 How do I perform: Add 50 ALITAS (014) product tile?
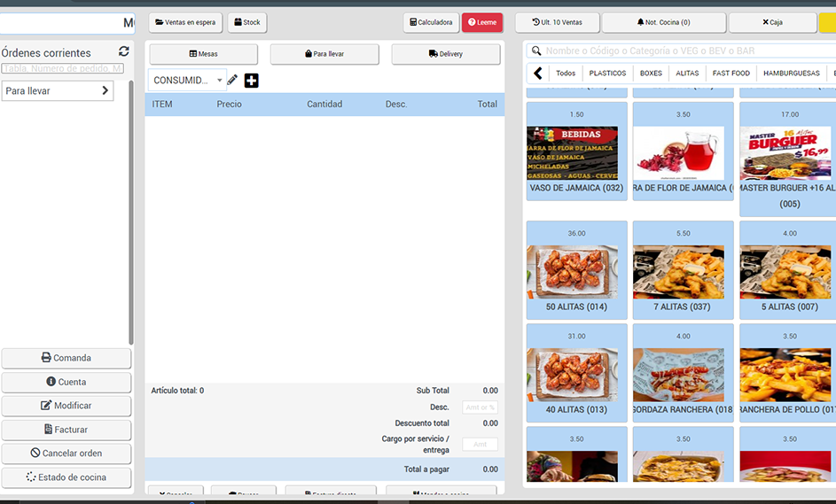pyautogui.click(x=577, y=270)
